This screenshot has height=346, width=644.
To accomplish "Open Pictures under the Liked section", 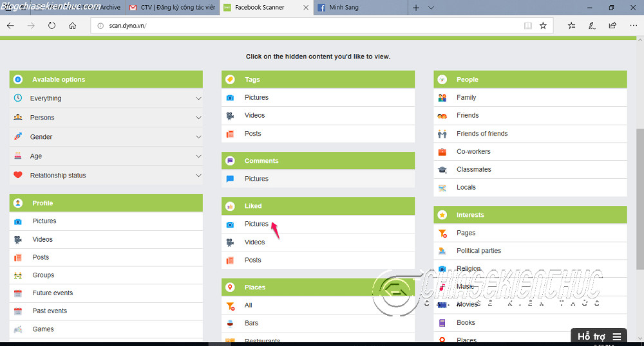I will pos(256,224).
